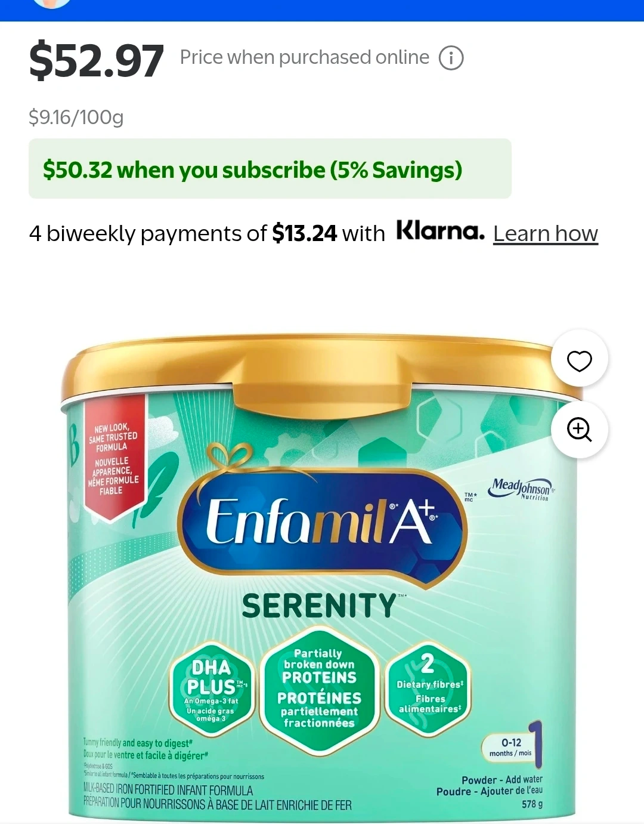This screenshot has width=644, height=824.
Task: Tap the Mead Johnson Nutrition logo on the tub
Action: (x=521, y=489)
